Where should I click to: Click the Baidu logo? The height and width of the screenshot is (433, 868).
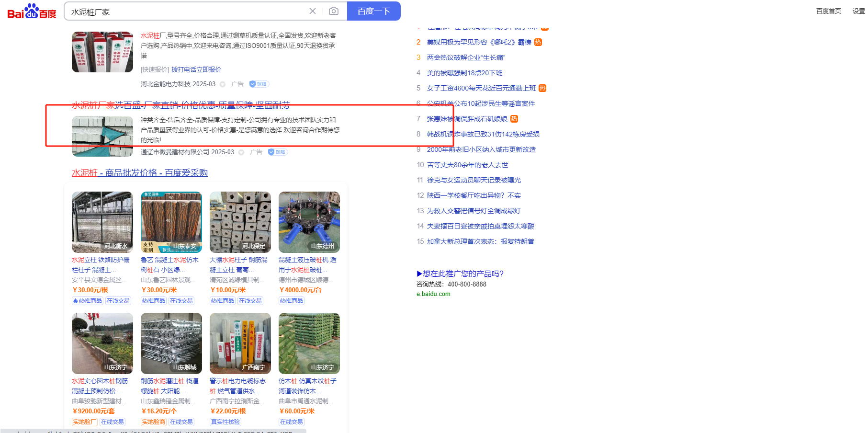click(x=32, y=11)
